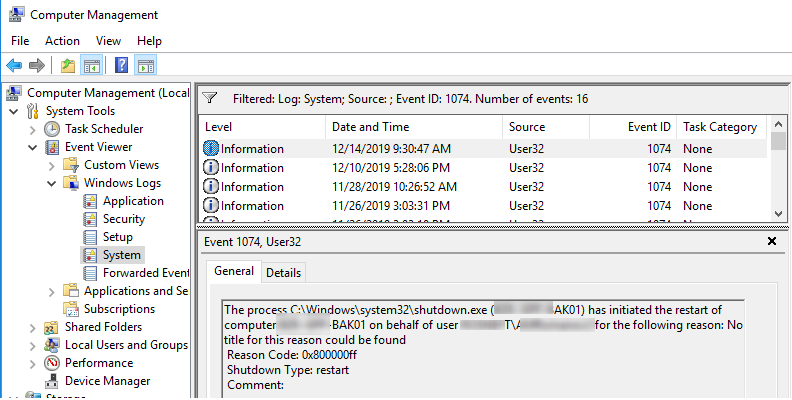Image resolution: width=792 pixels, height=400 pixels.
Task: Click the Forward arrow toolbar icon
Action: point(36,65)
